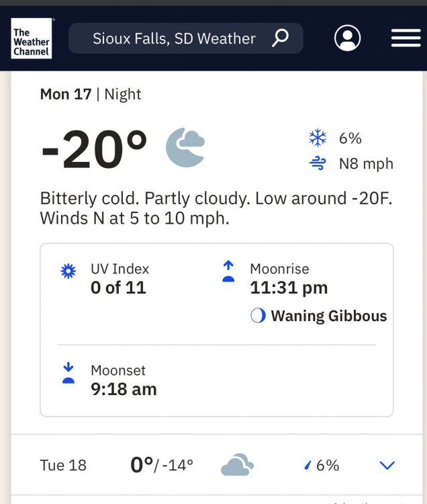This screenshot has width=427, height=504.
Task: Click the Mon 17 Night heading
Action: [91, 94]
